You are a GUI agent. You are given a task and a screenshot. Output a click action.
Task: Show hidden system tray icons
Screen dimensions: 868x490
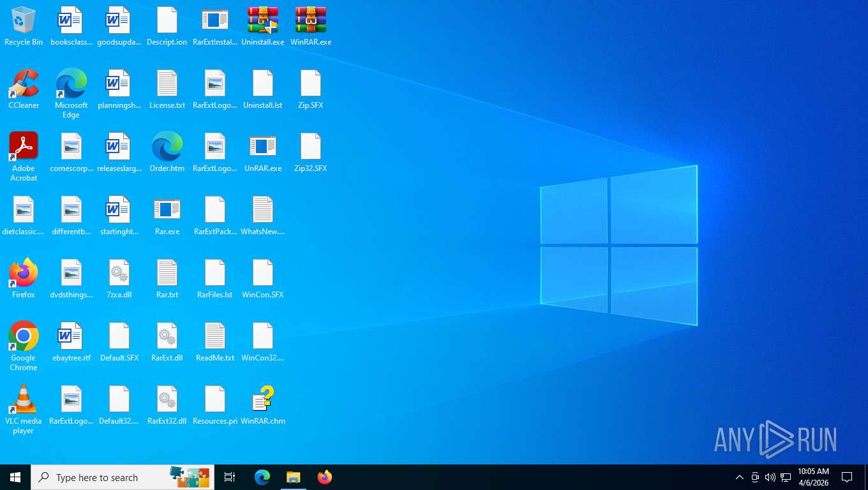[x=740, y=477]
